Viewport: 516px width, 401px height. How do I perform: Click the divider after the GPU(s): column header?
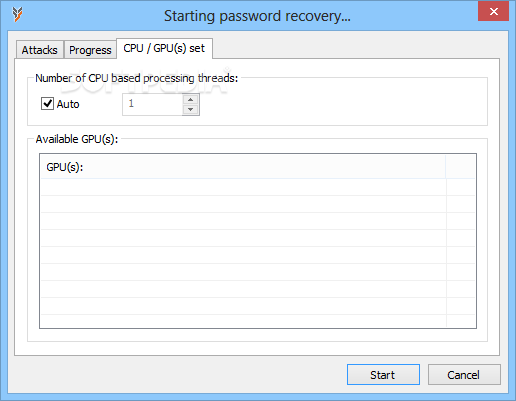(446, 167)
